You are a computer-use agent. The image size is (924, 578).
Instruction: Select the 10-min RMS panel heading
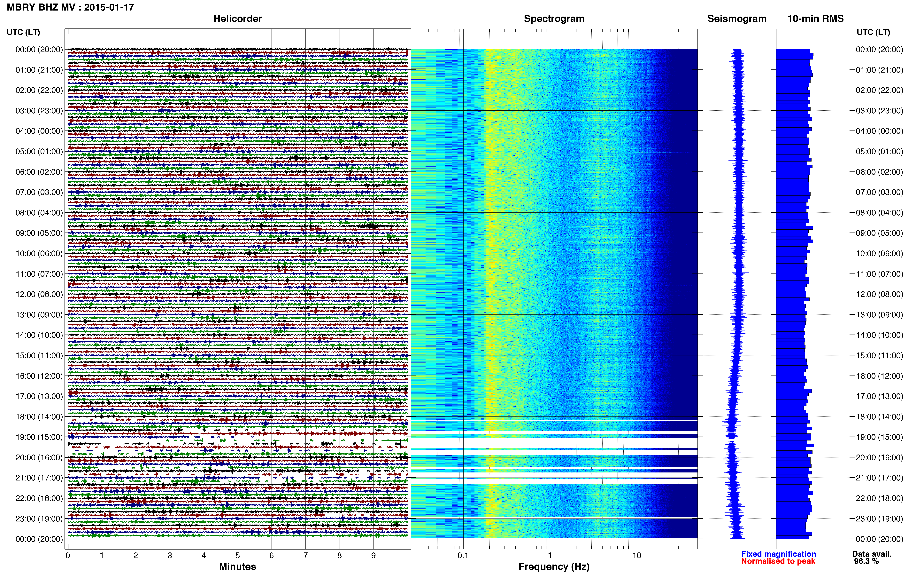(x=816, y=19)
